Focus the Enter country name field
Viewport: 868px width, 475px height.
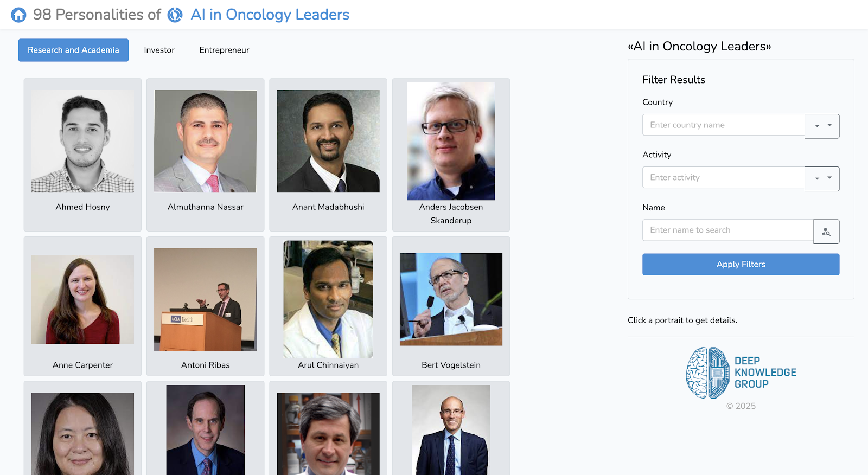pyautogui.click(x=723, y=125)
